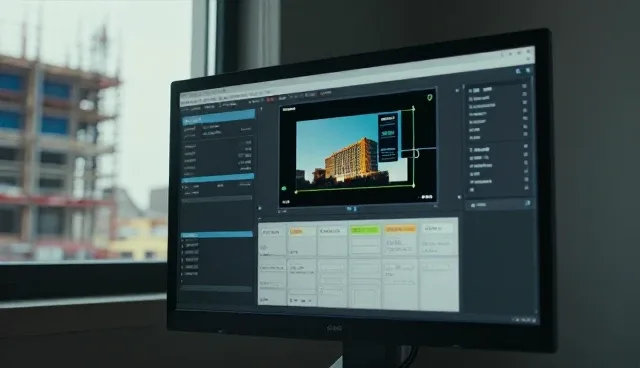Toggle the first row's control in the right panel list

pyautogui.click(x=524, y=86)
